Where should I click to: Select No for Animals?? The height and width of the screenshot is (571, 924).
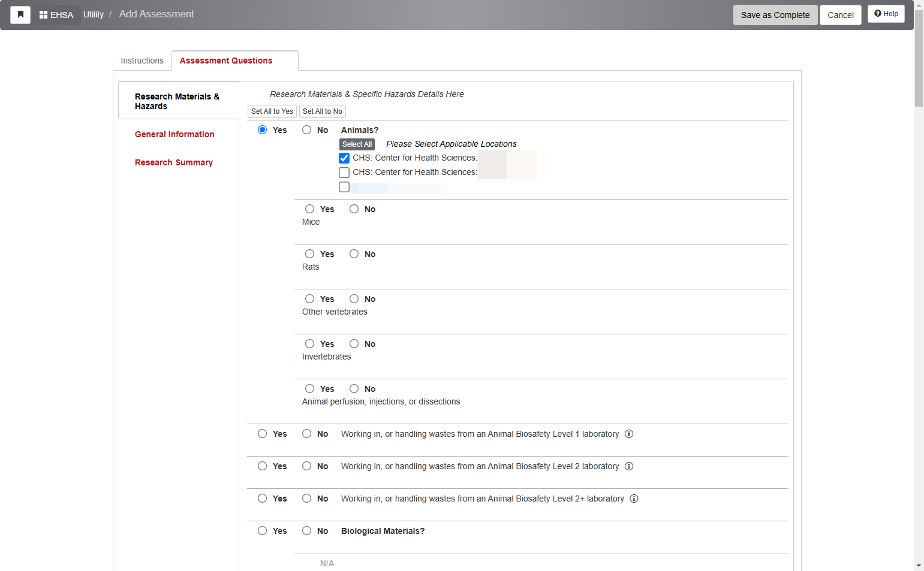coord(306,130)
